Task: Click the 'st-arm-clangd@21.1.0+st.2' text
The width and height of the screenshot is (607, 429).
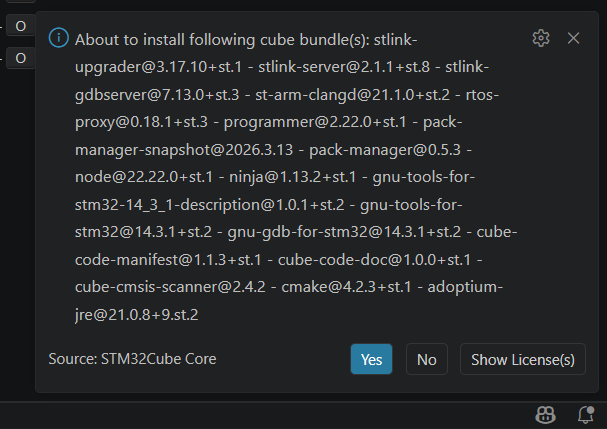Action: [x=352, y=95]
